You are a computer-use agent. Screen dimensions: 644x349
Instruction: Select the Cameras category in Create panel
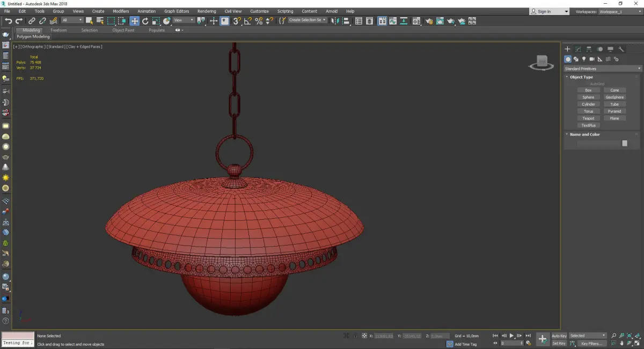tap(592, 59)
